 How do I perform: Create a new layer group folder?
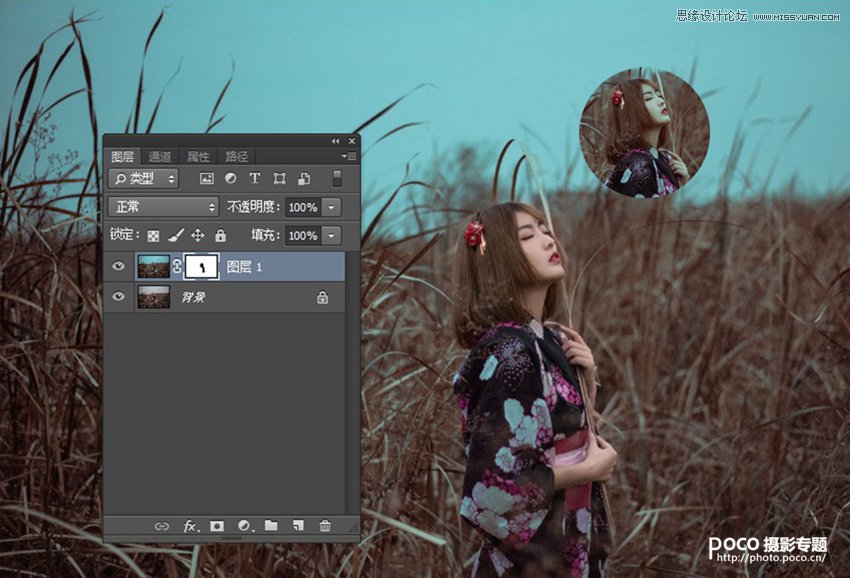[271, 525]
